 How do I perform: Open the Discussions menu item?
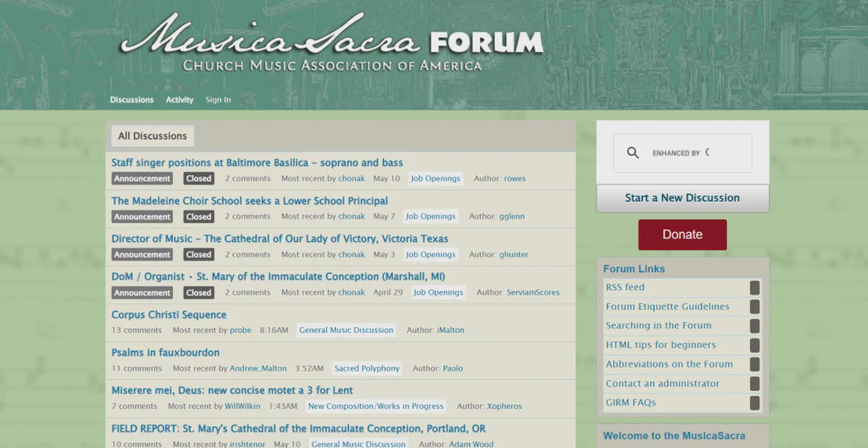click(x=131, y=99)
